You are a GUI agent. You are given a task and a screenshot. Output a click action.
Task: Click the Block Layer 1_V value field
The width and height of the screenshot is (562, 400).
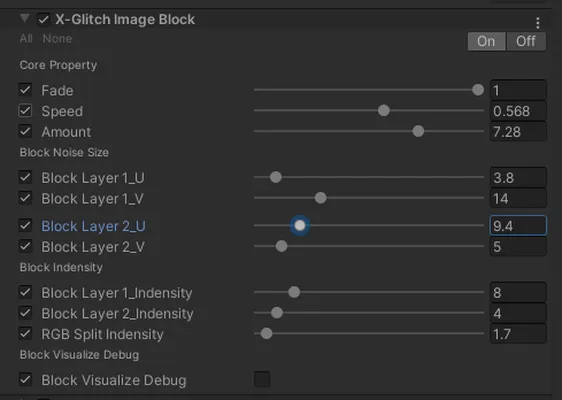tap(518, 198)
